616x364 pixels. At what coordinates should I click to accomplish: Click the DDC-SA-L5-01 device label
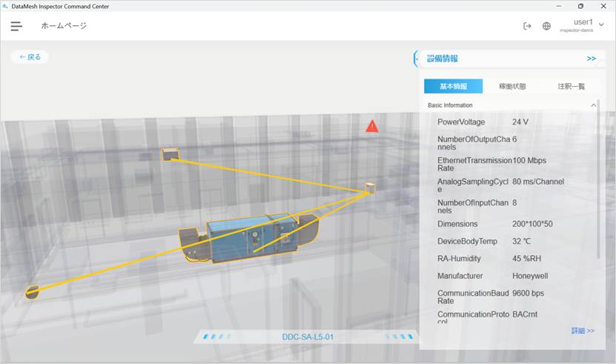tap(308, 337)
